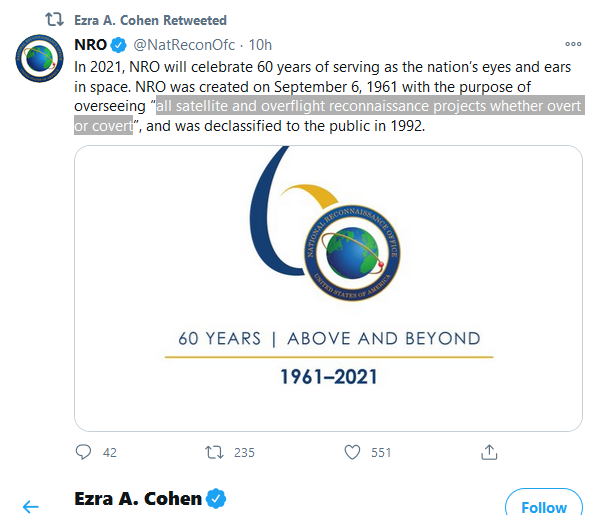
Task: Open the @NatReconOfc handle
Action: 184,45
